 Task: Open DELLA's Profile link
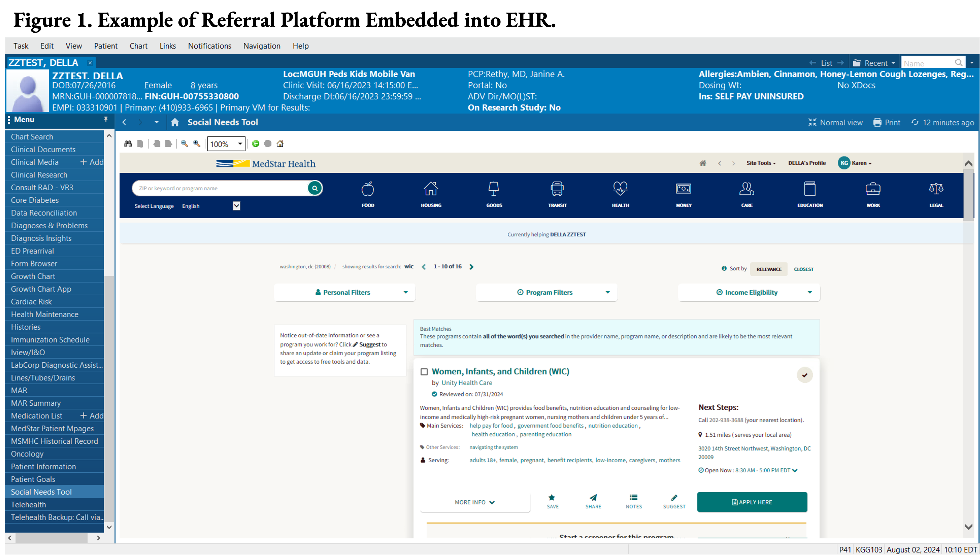pos(807,163)
